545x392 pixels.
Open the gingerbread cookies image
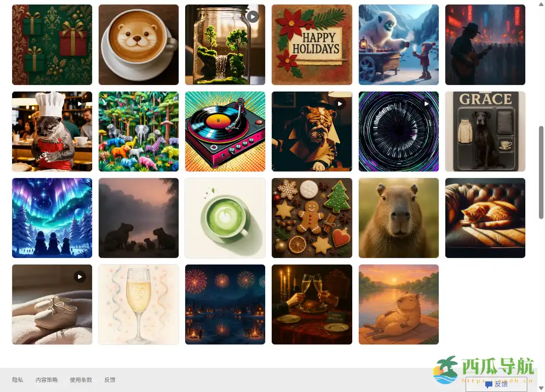pos(312,218)
